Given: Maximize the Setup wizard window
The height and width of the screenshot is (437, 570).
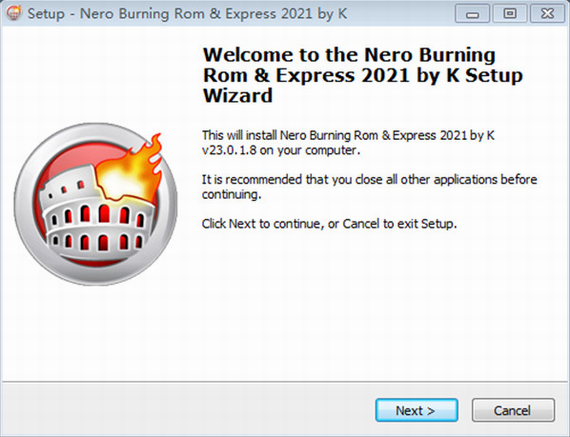Looking at the screenshot, I should (510, 14).
